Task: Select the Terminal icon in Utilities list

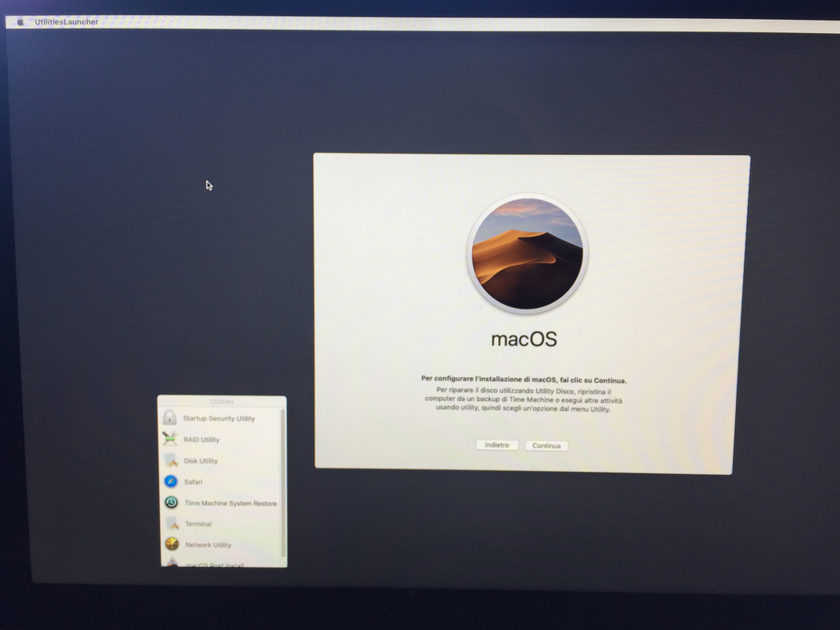Action: 172,524
